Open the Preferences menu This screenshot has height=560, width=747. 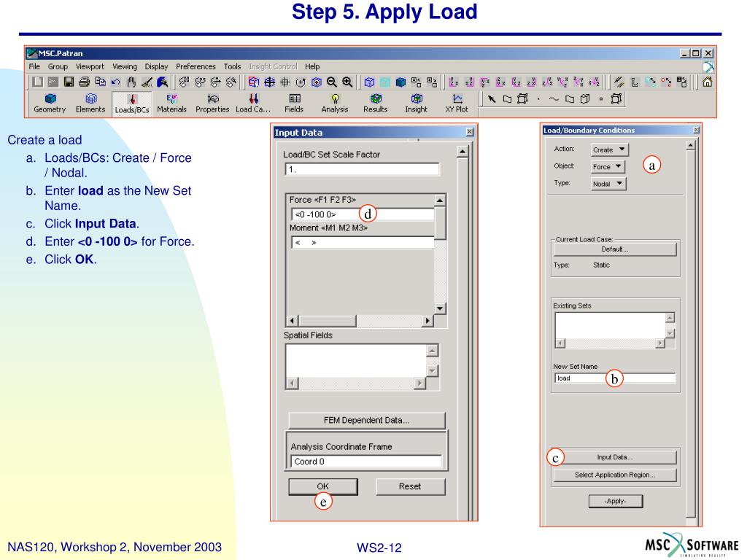click(x=196, y=66)
